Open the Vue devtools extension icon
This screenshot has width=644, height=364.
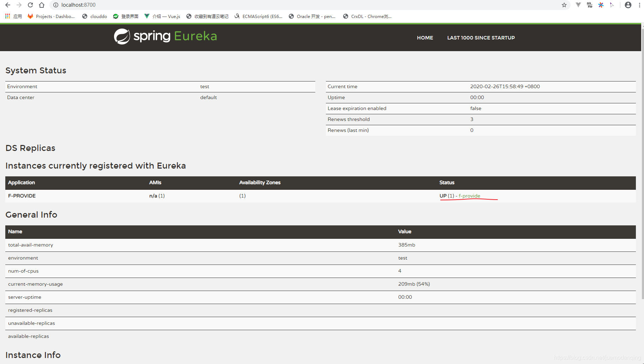(x=578, y=5)
